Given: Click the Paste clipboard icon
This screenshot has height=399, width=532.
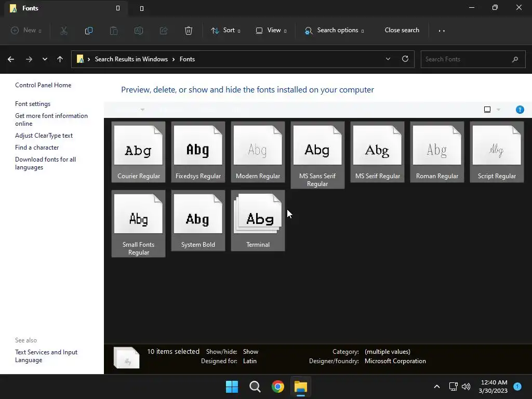Looking at the screenshot, I should [x=114, y=31].
